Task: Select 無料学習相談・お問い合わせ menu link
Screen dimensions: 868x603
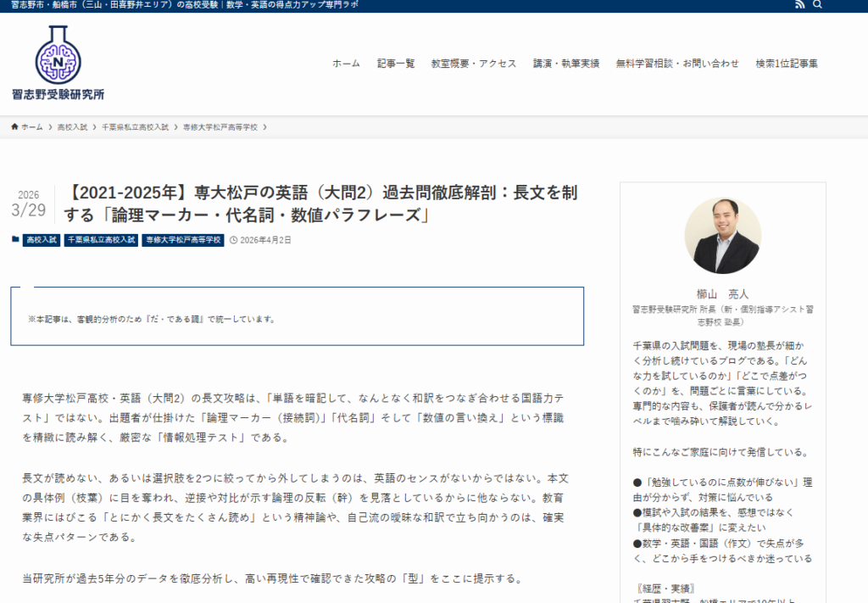Action: 677,64
